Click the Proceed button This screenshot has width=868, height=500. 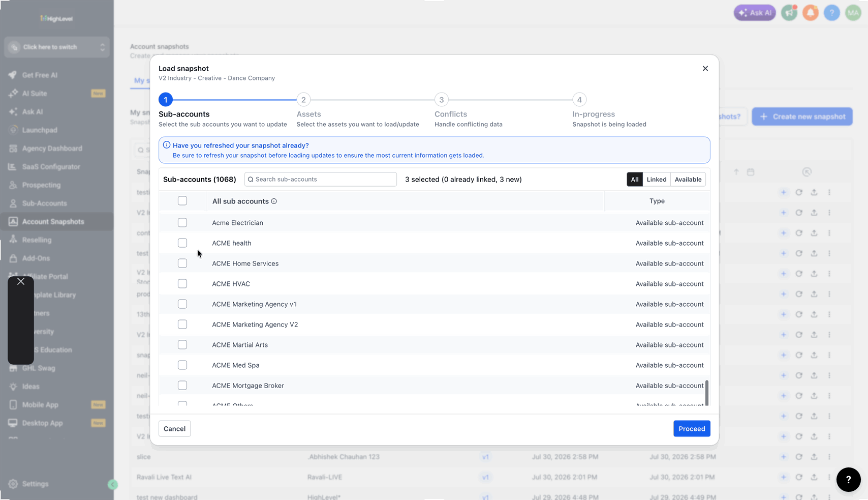coord(692,429)
